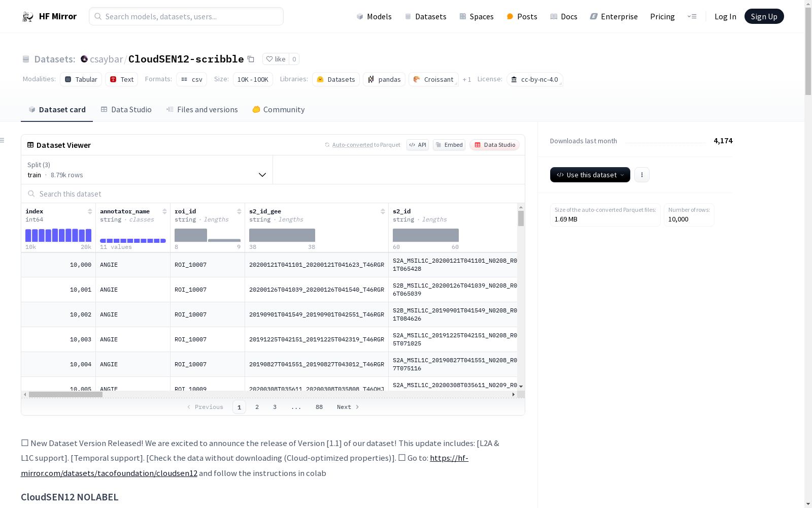Click the search magnifier in navbar

click(98, 16)
